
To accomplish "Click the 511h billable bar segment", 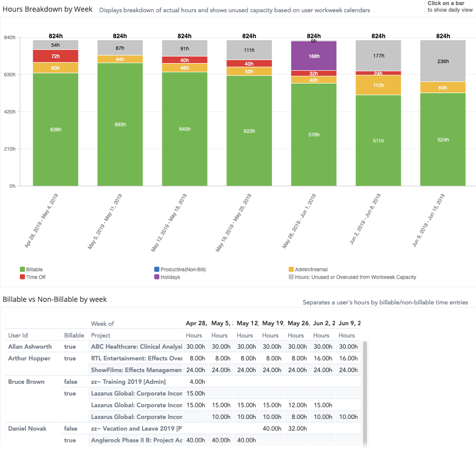I will pos(378,141).
